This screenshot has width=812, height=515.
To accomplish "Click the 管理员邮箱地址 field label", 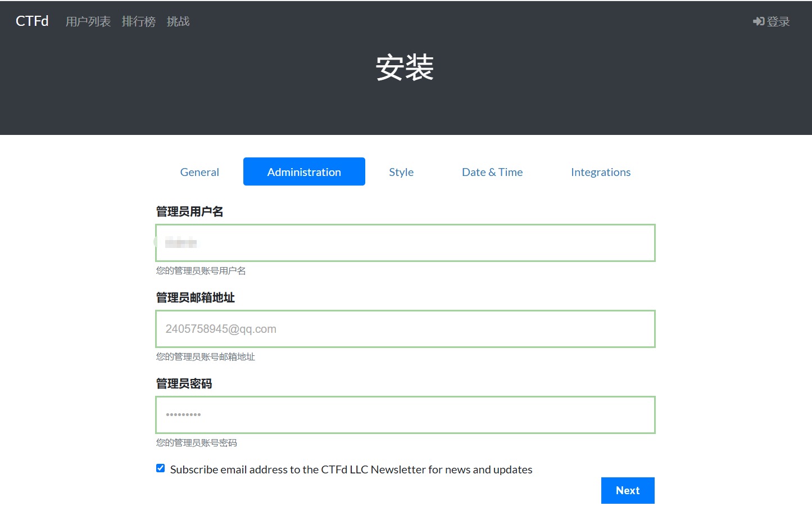I will point(195,297).
